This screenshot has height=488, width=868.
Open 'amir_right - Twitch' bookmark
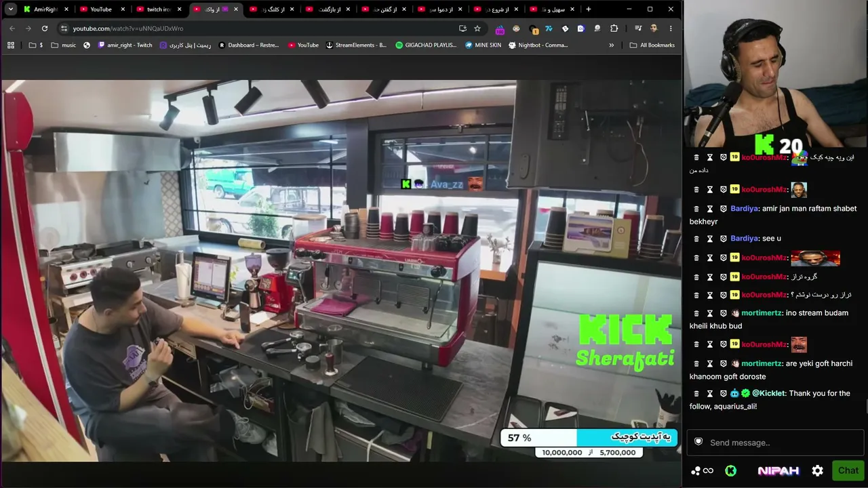click(125, 45)
